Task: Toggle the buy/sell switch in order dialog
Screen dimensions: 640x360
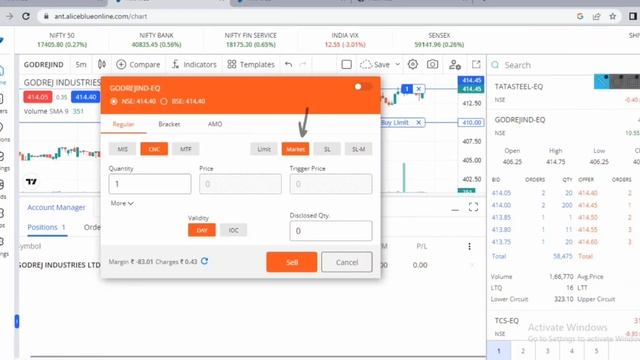Action: [x=362, y=87]
